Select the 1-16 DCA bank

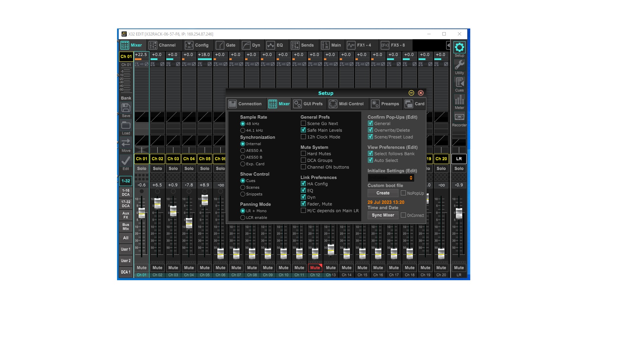pyautogui.click(x=126, y=192)
